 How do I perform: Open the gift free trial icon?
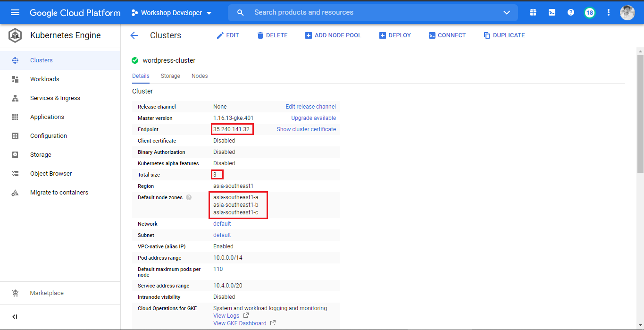533,13
